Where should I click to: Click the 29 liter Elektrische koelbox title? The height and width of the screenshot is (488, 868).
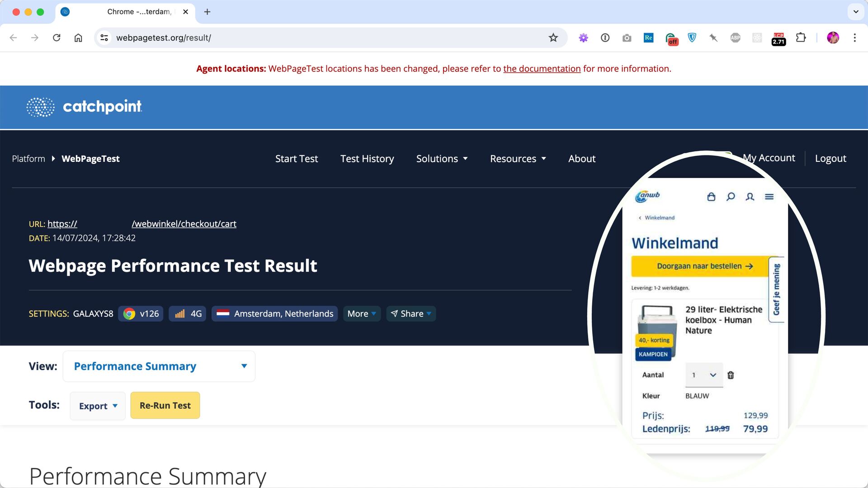coord(723,320)
